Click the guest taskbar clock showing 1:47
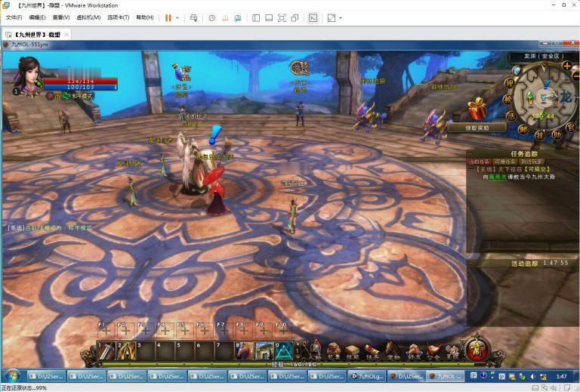Image resolution: width=580 pixels, height=392 pixels. click(x=561, y=376)
